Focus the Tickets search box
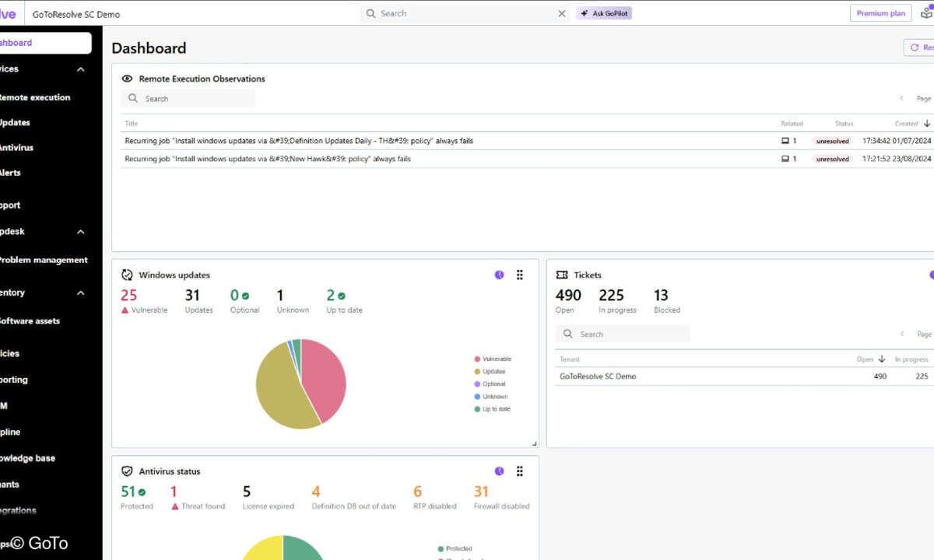Viewport: 934px width, 560px height. tap(623, 334)
